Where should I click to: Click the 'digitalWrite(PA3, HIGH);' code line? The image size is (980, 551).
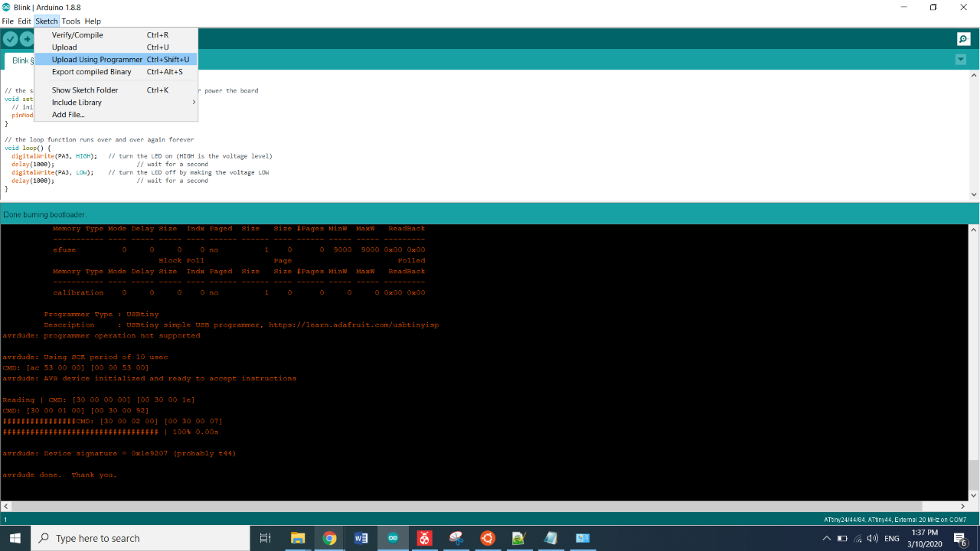coord(54,156)
